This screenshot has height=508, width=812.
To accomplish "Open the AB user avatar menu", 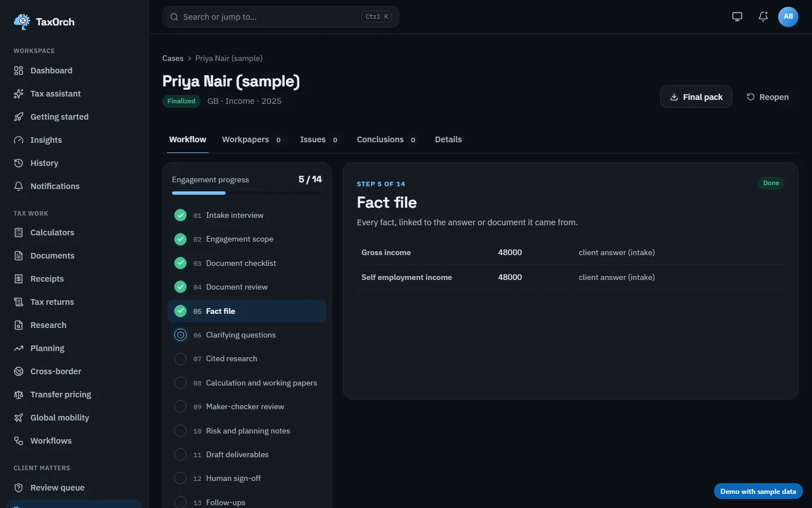I will pyautogui.click(x=788, y=16).
